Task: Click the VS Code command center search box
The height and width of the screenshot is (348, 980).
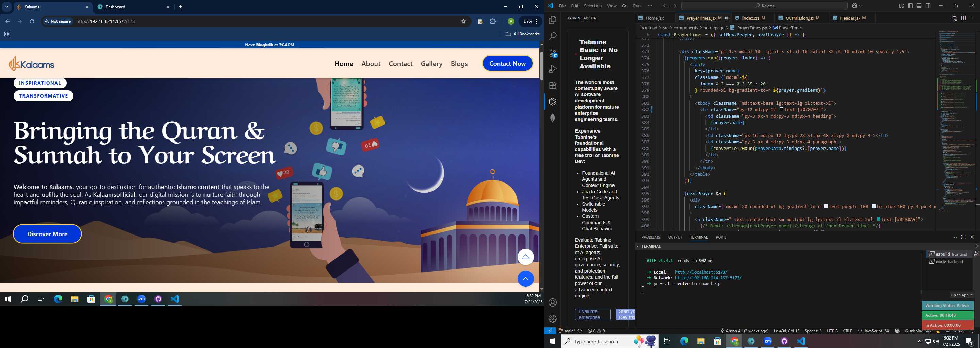Action: (764, 6)
